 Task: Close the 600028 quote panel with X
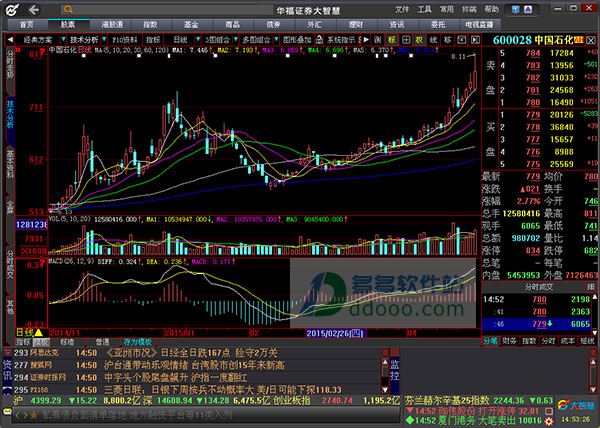click(591, 40)
